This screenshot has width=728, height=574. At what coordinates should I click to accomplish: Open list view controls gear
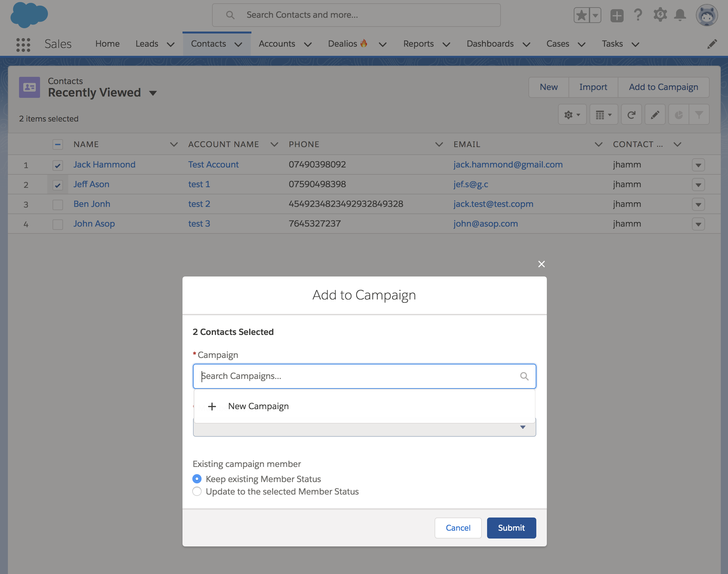pyautogui.click(x=572, y=115)
